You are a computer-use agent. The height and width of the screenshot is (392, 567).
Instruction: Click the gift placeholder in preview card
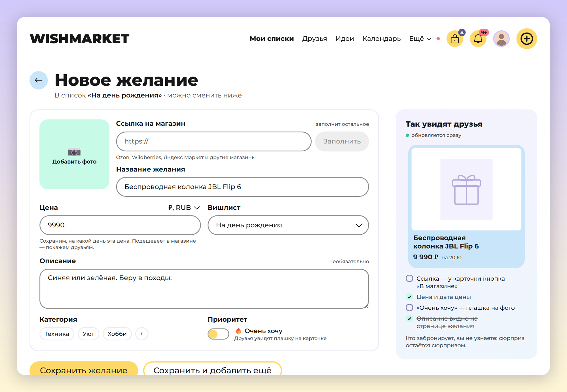466,189
